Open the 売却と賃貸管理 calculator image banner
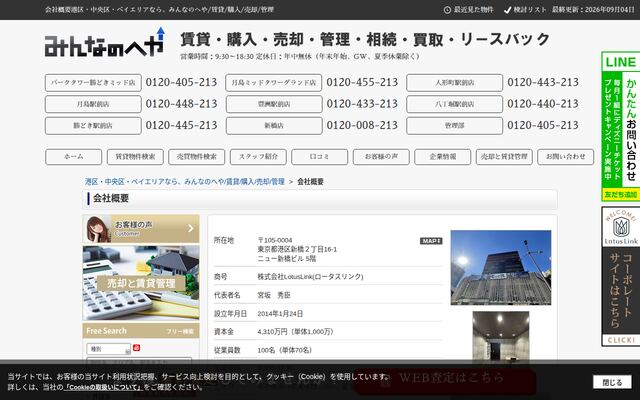Image resolution: width=640 pixels, height=400 pixels. (141, 283)
